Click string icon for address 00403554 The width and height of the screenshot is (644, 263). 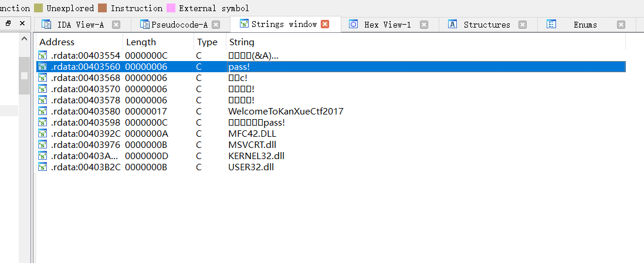(43, 55)
